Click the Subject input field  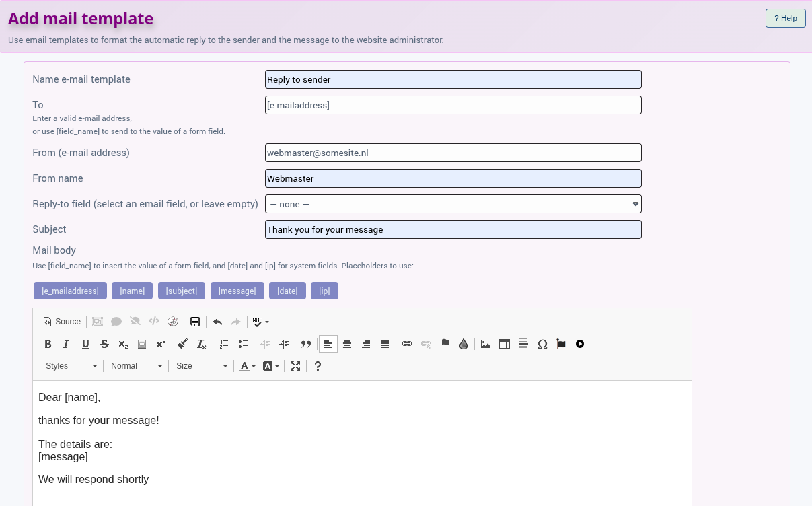[x=453, y=229]
